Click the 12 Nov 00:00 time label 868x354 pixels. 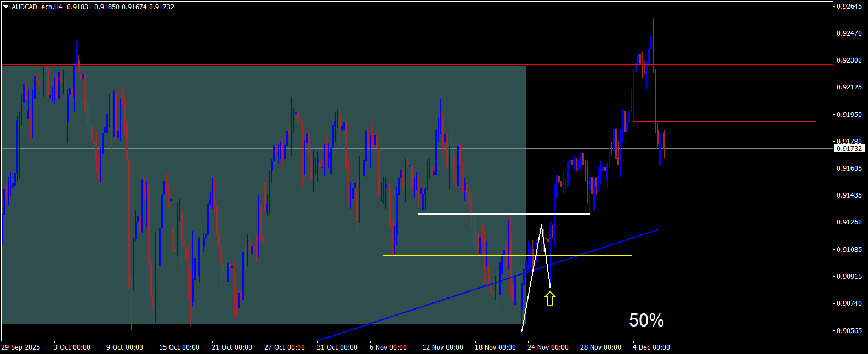[x=442, y=347]
